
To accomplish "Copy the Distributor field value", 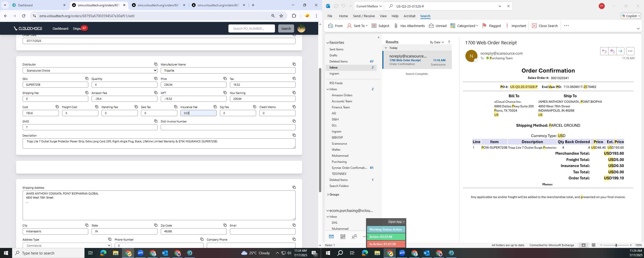I will [x=156, y=64].
